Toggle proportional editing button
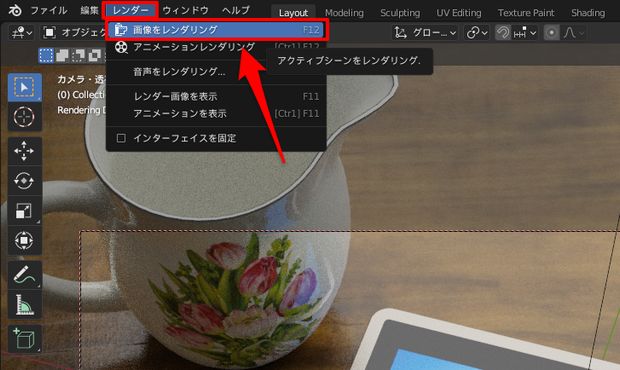 [x=551, y=32]
